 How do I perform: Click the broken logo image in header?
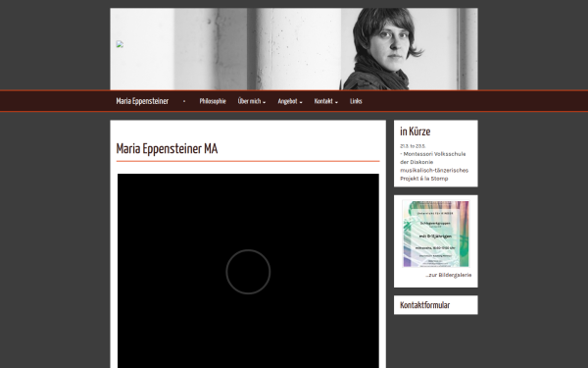coord(120,44)
